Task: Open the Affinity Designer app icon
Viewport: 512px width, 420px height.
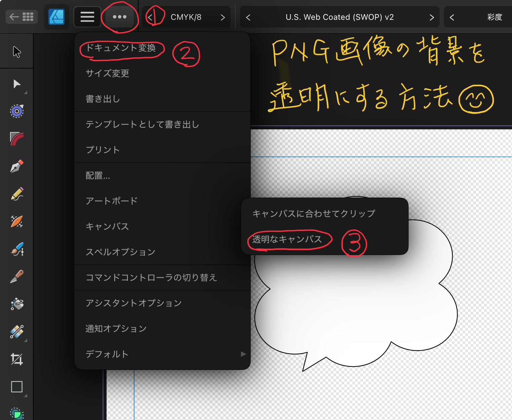Action: pos(56,17)
